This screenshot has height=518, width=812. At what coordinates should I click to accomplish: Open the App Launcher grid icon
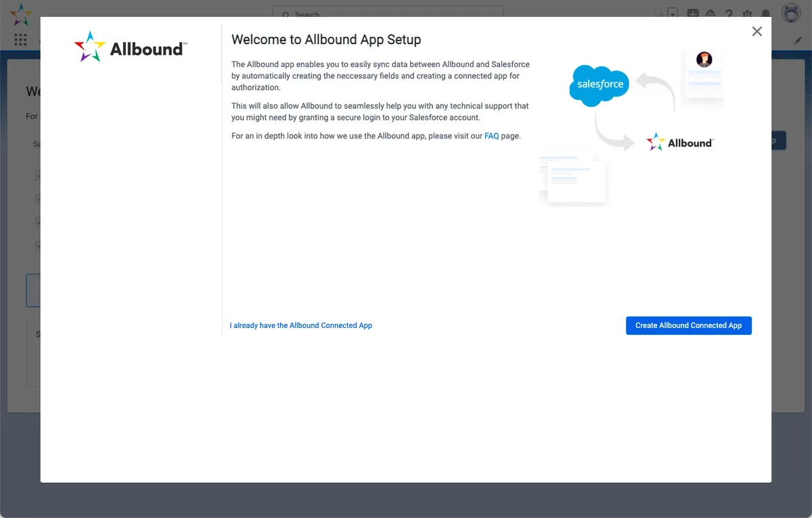click(20, 40)
